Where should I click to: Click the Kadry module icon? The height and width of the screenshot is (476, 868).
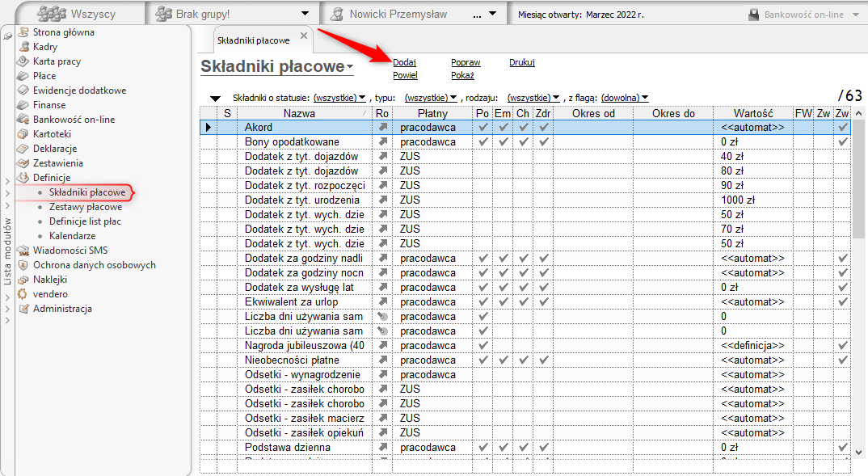click(x=23, y=47)
